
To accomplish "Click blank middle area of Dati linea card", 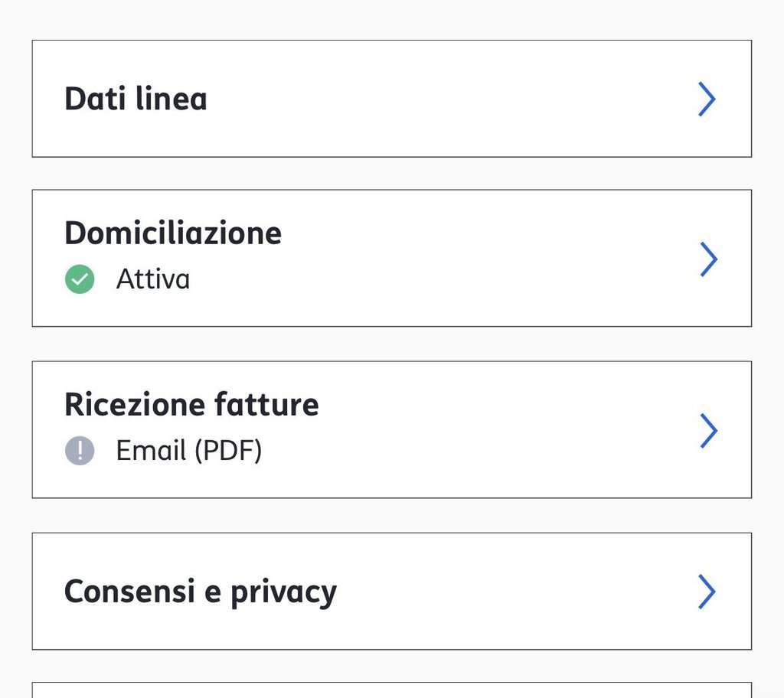I will pos(444,99).
